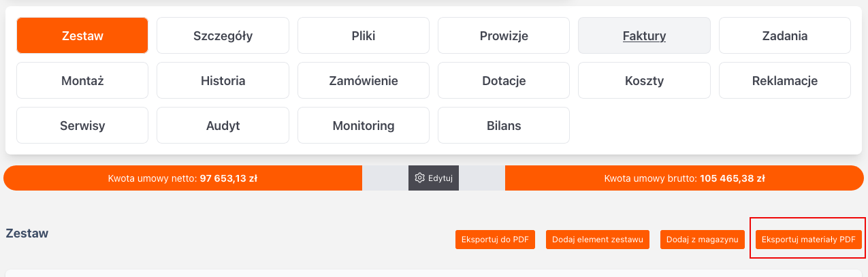Open the Zamówienie tab
The height and width of the screenshot is (277, 868).
(364, 80)
